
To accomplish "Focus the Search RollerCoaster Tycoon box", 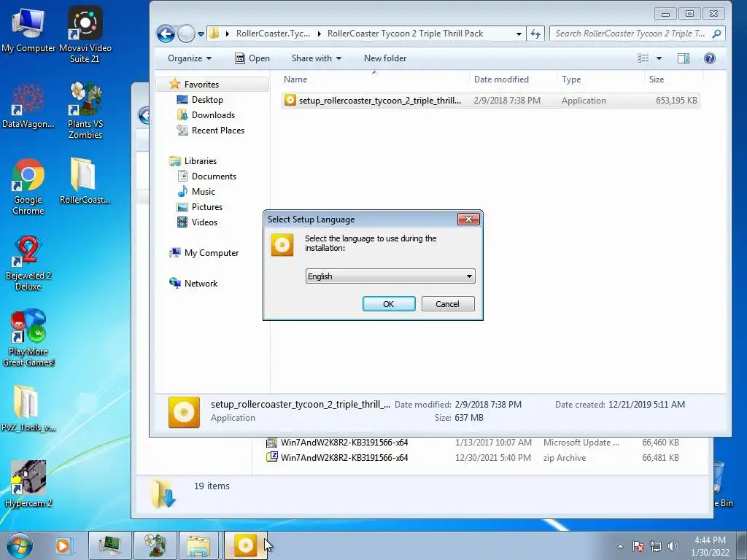I will [x=637, y=34].
